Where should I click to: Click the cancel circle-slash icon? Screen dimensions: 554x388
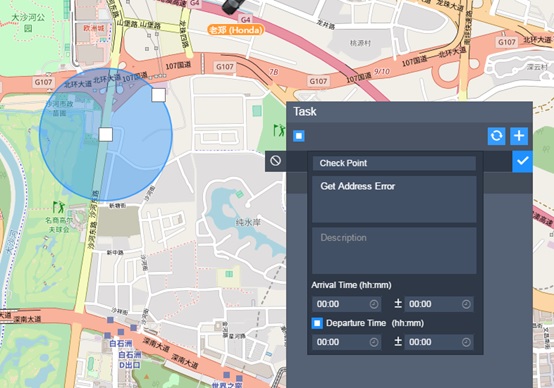(x=276, y=161)
